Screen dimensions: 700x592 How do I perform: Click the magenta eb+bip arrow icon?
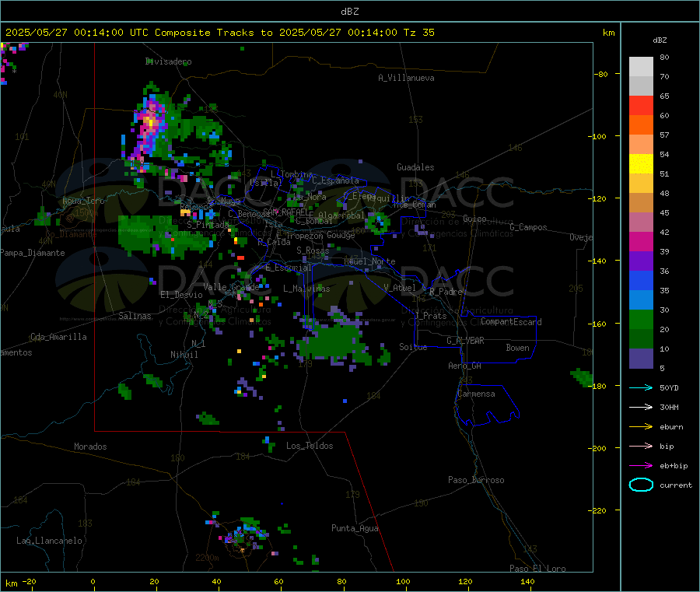(641, 466)
